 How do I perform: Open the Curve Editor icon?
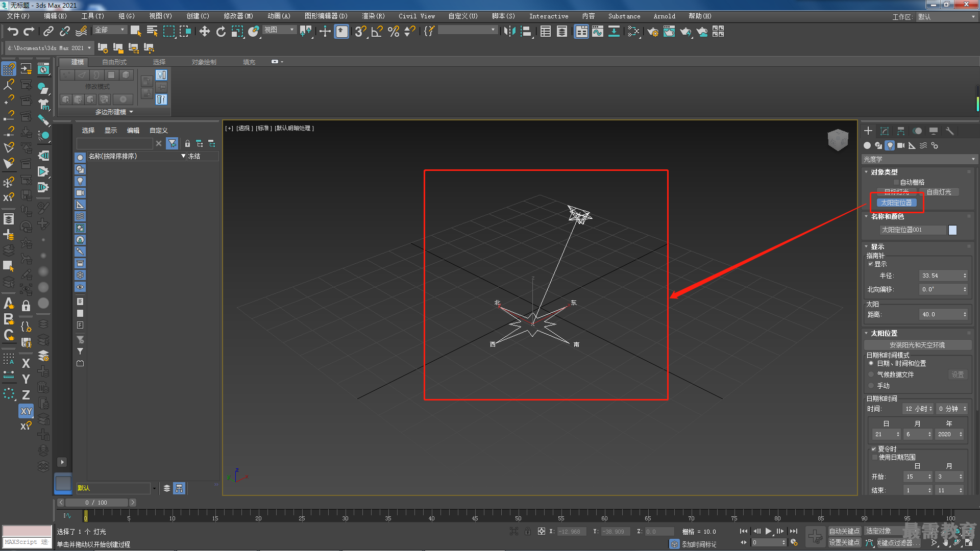(598, 32)
